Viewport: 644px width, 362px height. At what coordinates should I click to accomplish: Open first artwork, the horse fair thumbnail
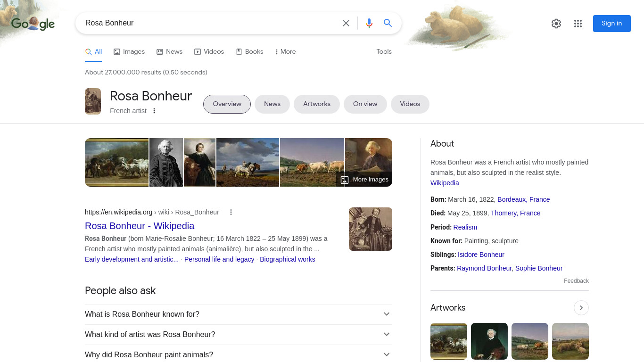click(449, 341)
